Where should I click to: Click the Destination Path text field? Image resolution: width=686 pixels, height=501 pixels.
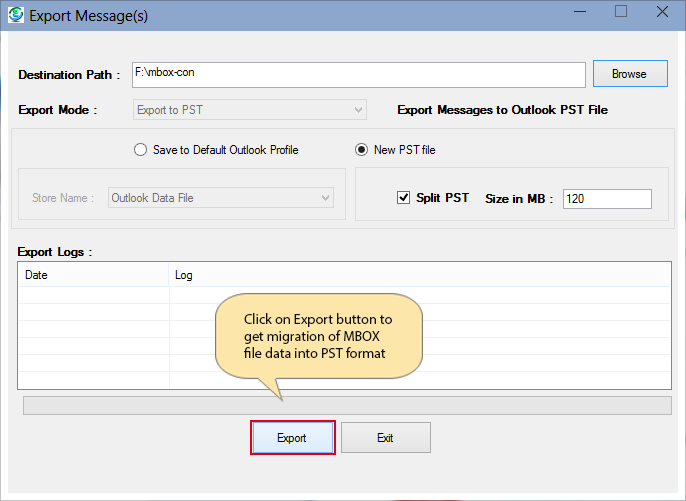[x=357, y=74]
